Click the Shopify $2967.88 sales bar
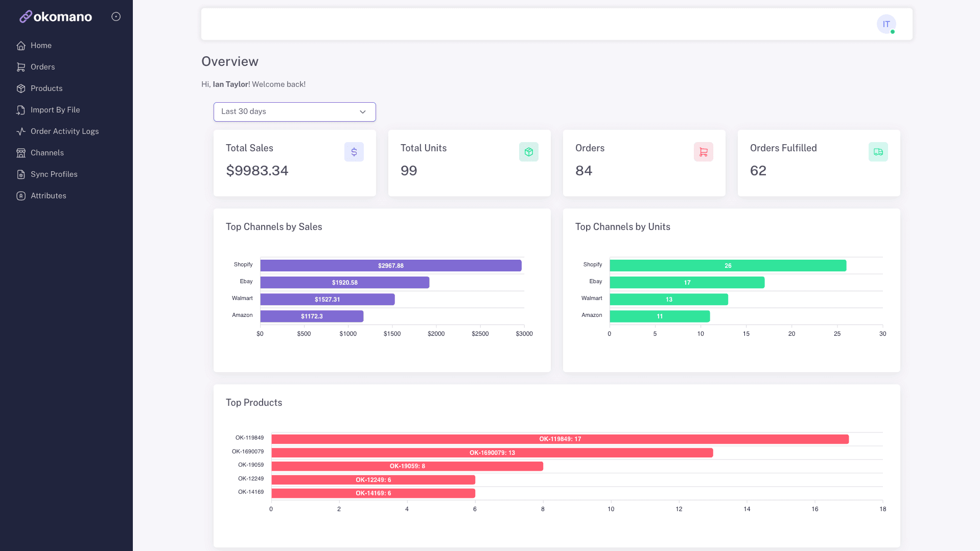The height and width of the screenshot is (551, 980). pyautogui.click(x=391, y=266)
